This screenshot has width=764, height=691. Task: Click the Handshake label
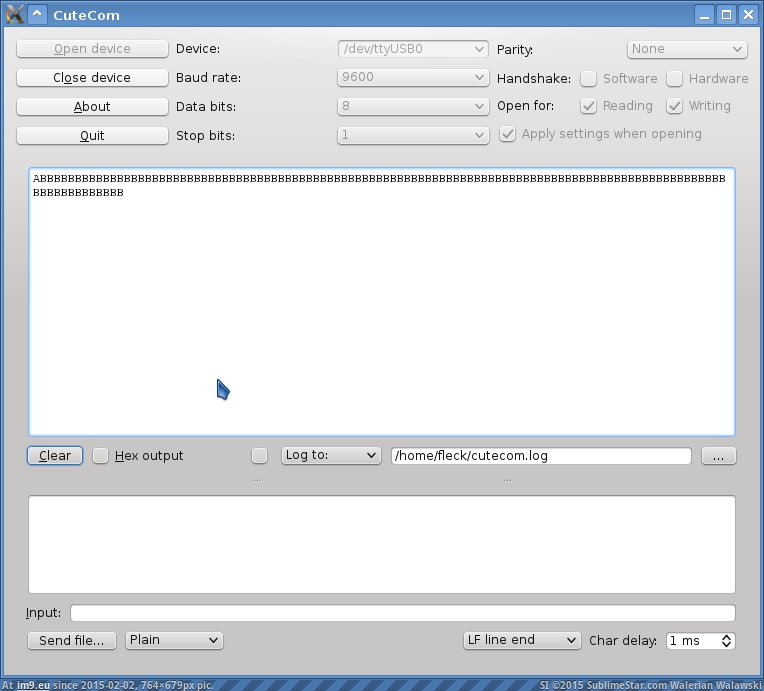[534, 78]
